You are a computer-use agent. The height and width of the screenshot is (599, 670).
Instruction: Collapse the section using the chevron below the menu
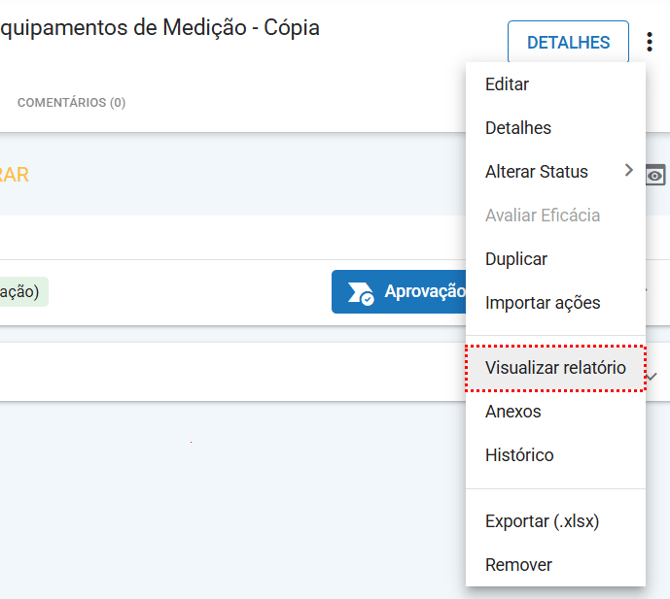tap(652, 376)
